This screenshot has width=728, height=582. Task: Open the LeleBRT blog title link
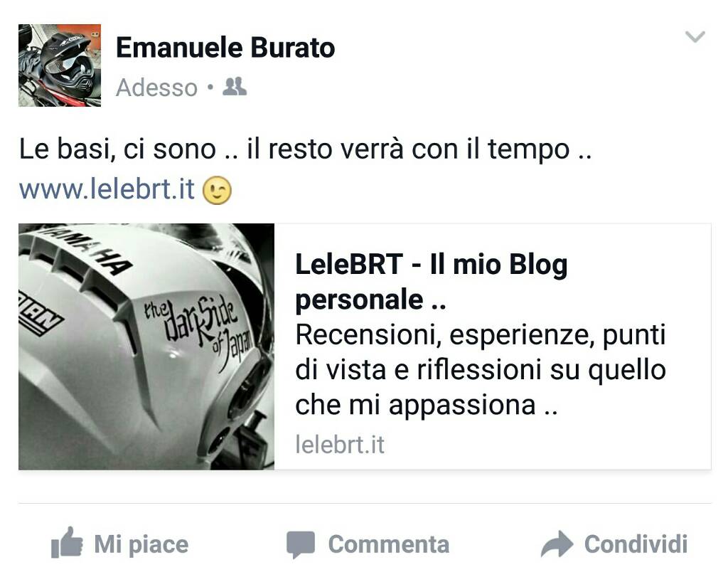pyautogui.click(x=432, y=282)
